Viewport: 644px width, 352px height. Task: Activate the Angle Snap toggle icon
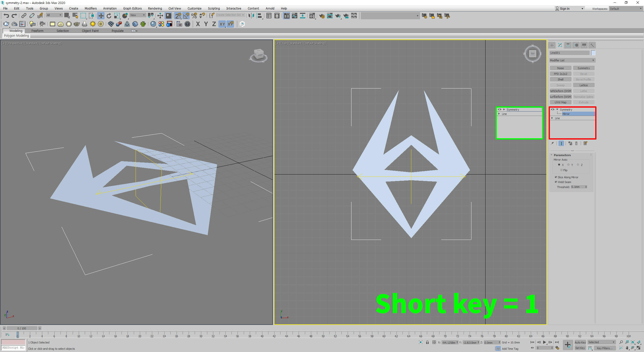coord(186,16)
